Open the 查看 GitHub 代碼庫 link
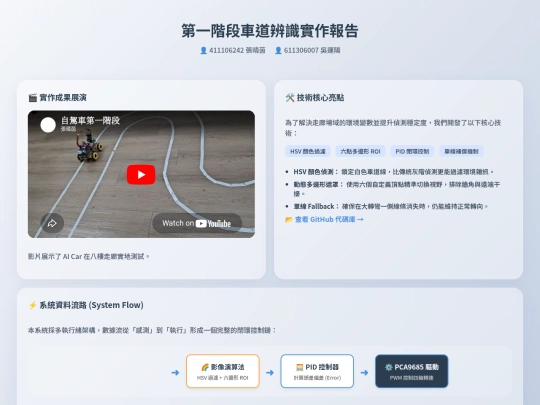Image resolution: width=540 pixels, height=405 pixels. point(329,219)
